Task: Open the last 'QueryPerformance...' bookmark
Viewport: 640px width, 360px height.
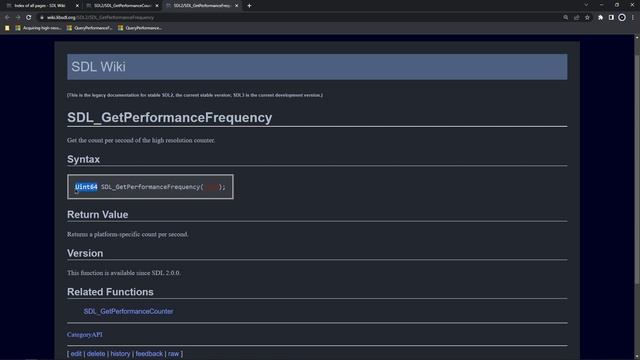Action: [x=140, y=28]
